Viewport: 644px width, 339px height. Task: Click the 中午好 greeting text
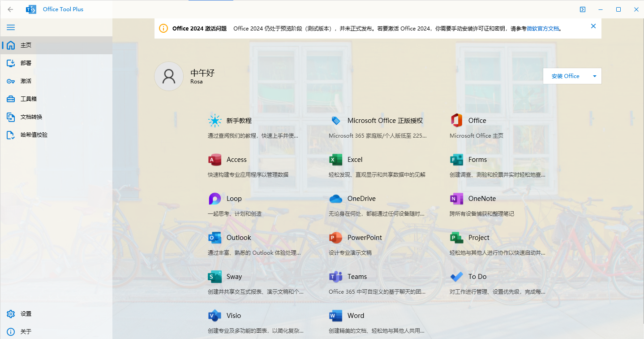click(x=203, y=73)
